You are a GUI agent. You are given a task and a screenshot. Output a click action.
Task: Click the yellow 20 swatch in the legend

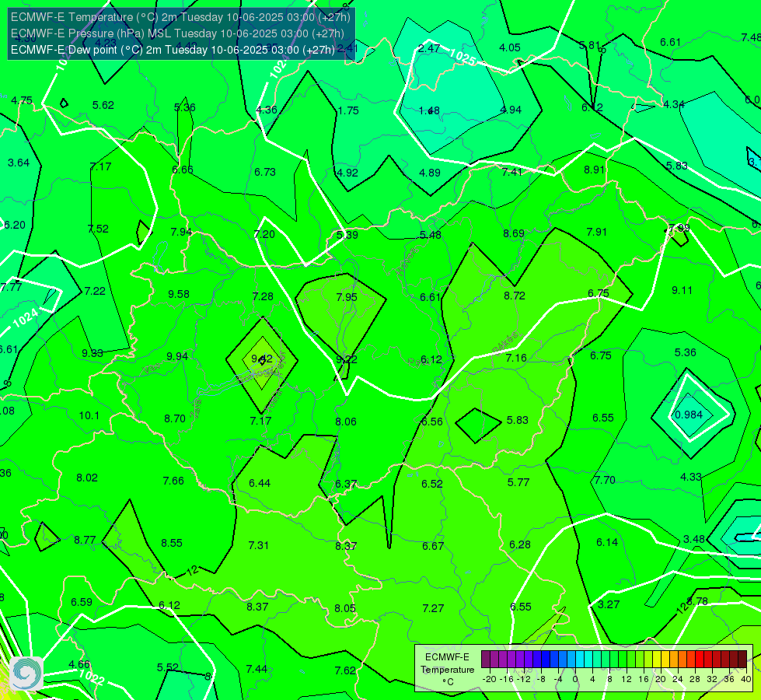[x=657, y=660]
